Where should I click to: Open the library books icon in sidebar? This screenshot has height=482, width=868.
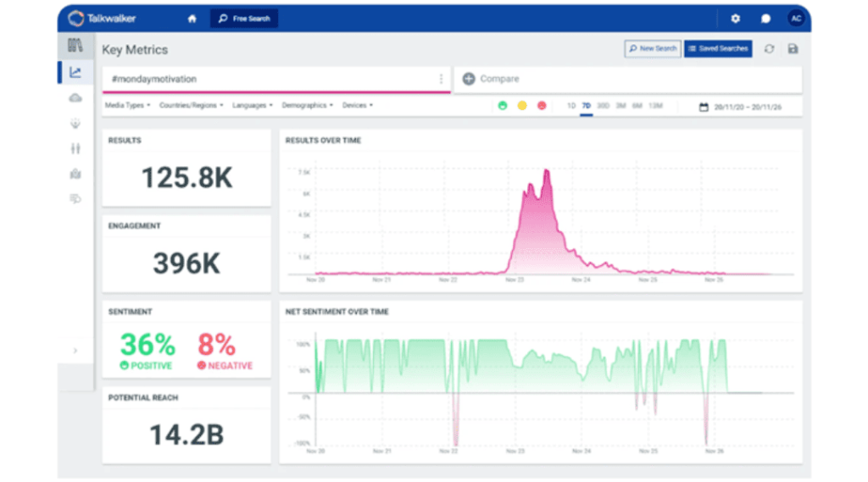point(75,46)
